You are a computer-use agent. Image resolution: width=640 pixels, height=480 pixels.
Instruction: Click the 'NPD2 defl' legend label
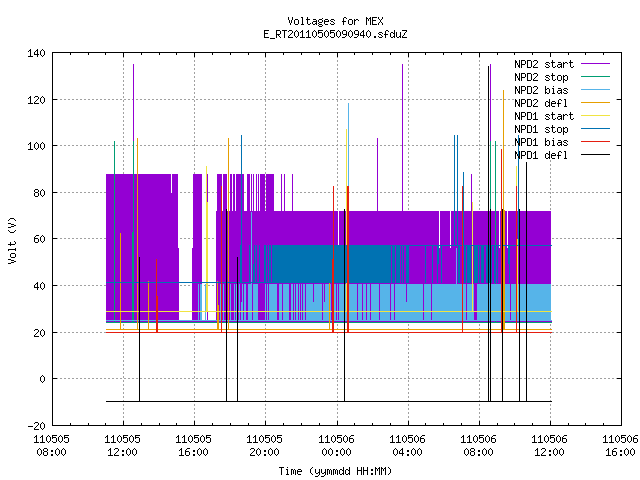coord(541,103)
